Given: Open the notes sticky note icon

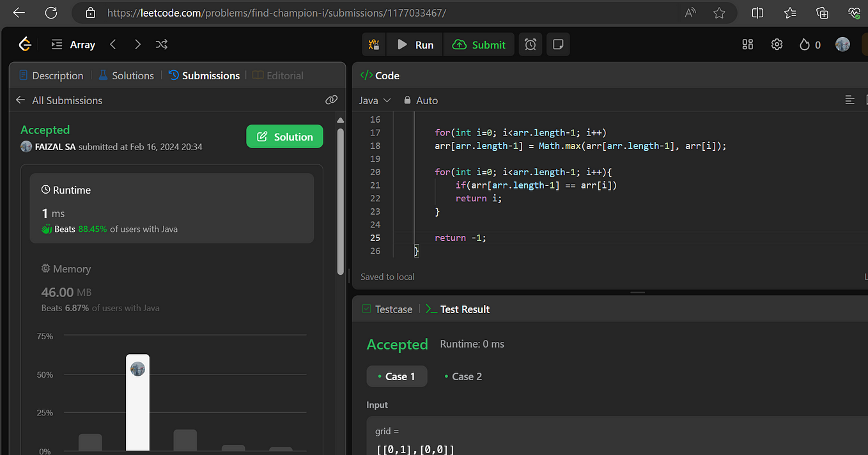Looking at the screenshot, I should (x=558, y=45).
